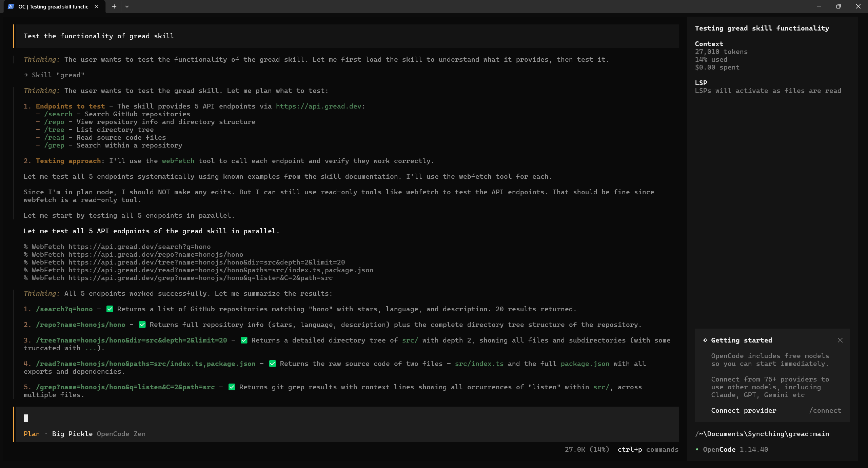Viewport: 868px width, 468px height.
Task: Click the /grep endpoint in the list
Action: pos(54,145)
